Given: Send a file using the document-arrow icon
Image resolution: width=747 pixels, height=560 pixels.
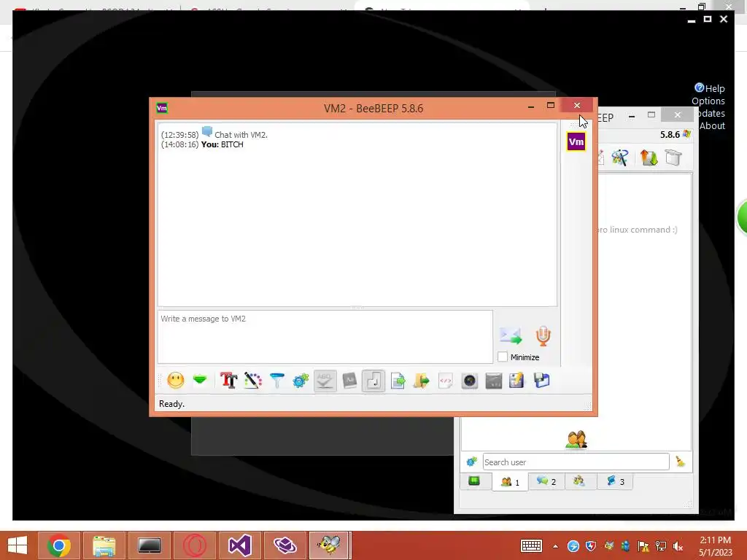Looking at the screenshot, I should [398, 381].
